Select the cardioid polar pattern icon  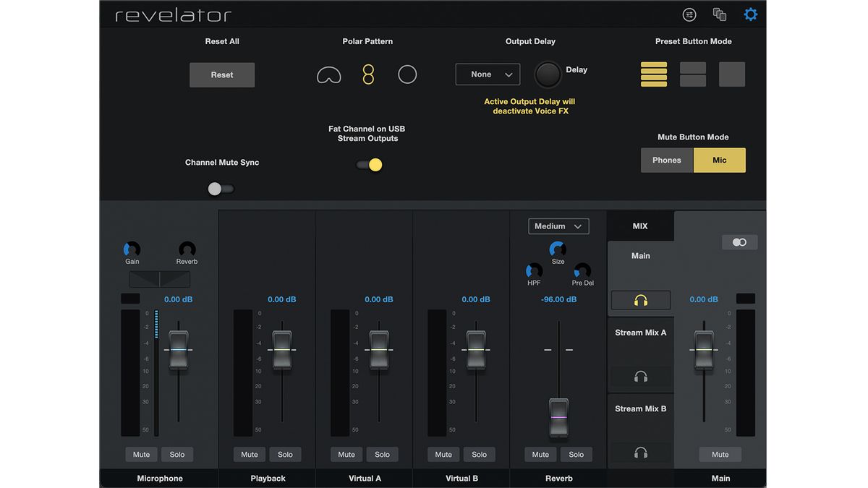click(x=329, y=74)
